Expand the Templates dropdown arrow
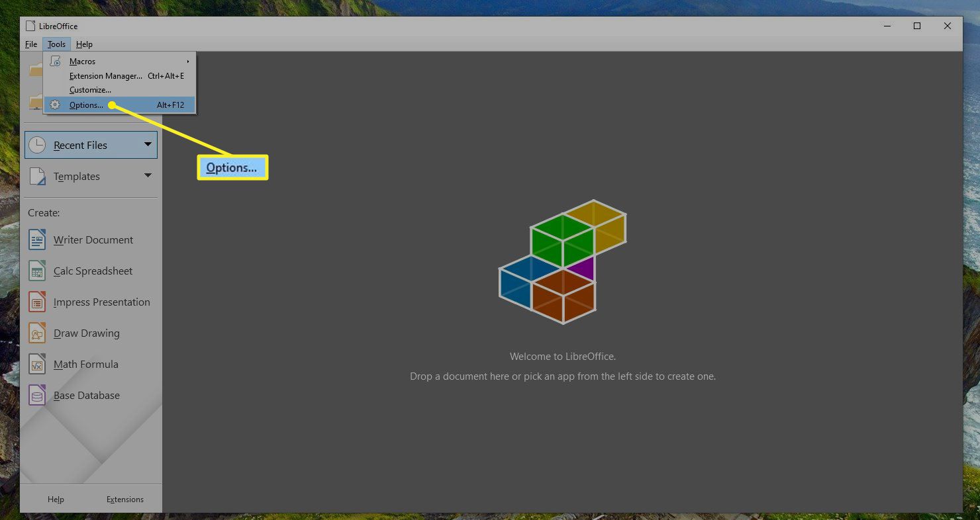 (148, 175)
